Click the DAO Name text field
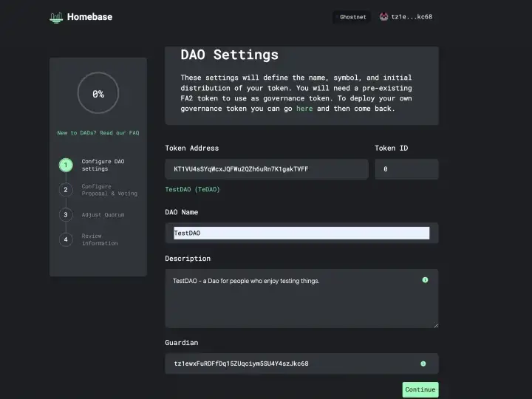532x399 pixels. (x=301, y=233)
